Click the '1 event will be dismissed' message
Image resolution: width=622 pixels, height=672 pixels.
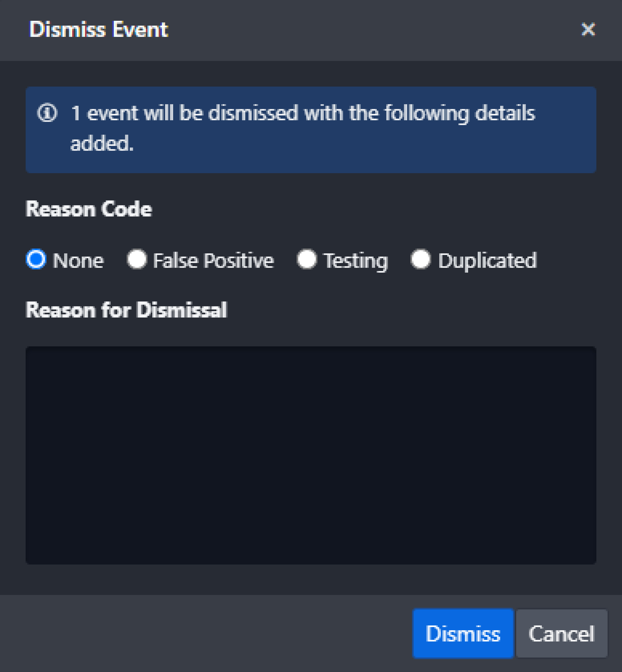point(303,113)
